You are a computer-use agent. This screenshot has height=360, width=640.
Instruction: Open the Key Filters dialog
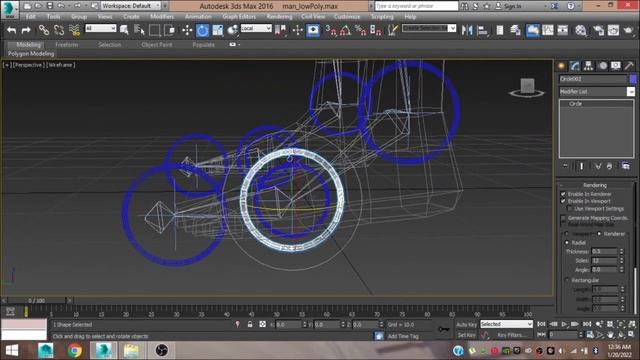pos(512,335)
